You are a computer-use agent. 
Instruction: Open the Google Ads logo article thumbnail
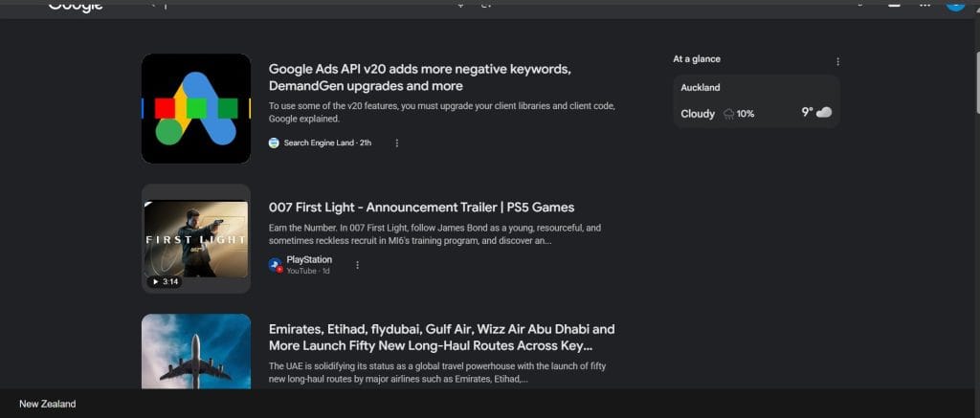196,109
